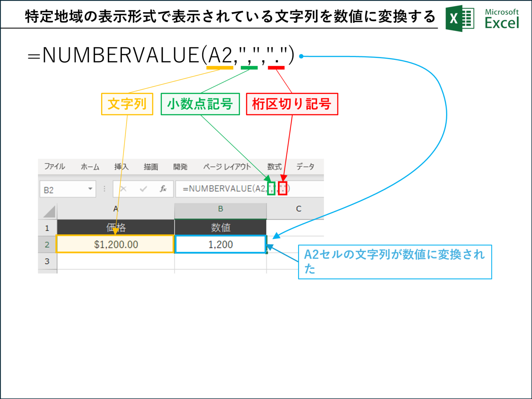Click the vertical dots beside Name Box
The width and height of the screenshot is (532, 399).
point(104,189)
